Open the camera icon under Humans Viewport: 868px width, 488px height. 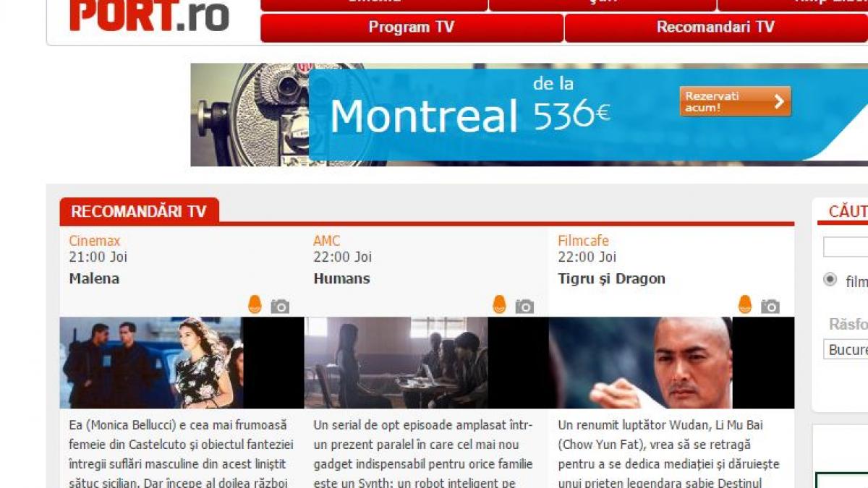(x=524, y=307)
